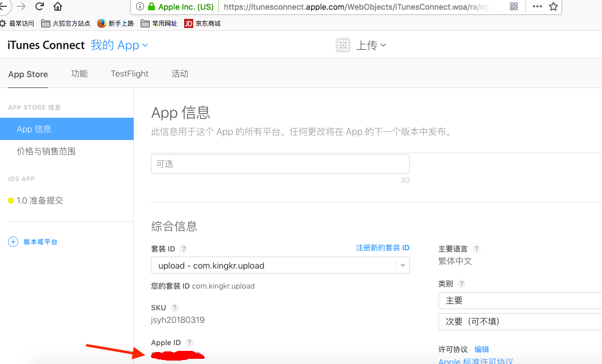Click the browser URL address field
Image resolution: width=602 pixels, height=364 pixels.
(x=356, y=6)
